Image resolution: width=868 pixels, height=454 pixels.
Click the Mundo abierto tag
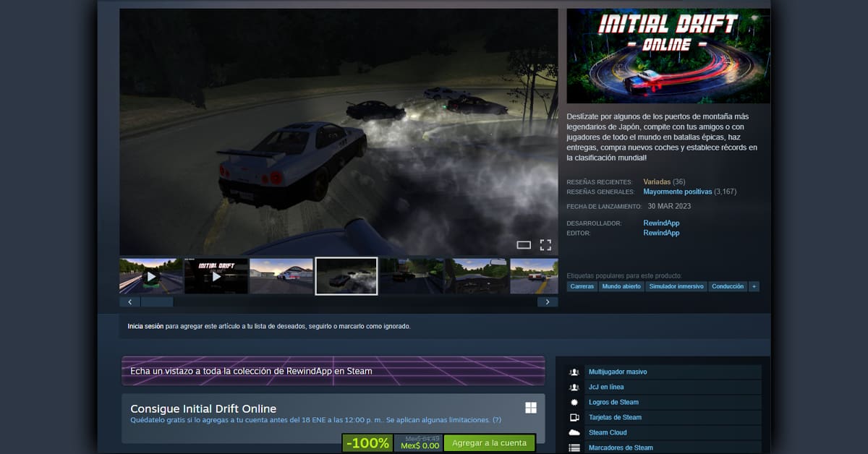pyautogui.click(x=621, y=286)
